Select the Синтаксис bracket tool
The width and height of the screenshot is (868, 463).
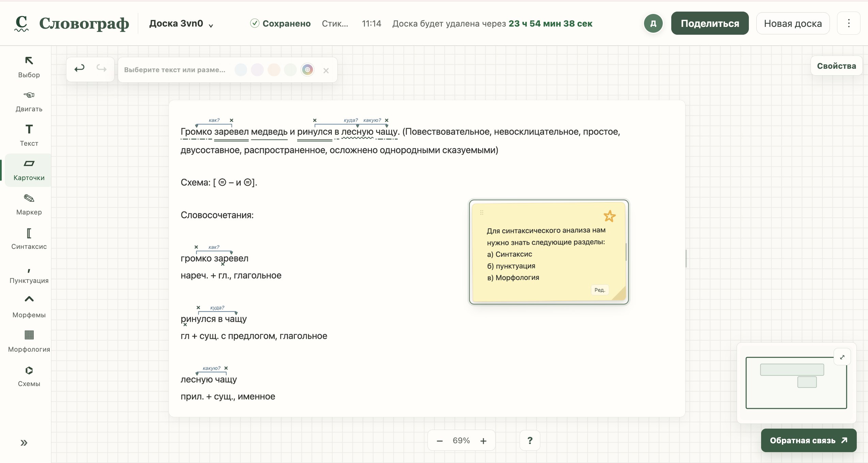pyautogui.click(x=29, y=239)
